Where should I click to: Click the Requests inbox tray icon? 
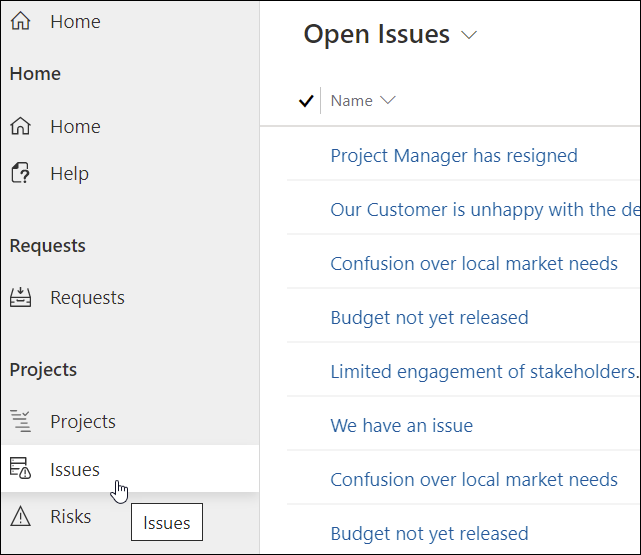pyautogui.click(x=20, y=298)
